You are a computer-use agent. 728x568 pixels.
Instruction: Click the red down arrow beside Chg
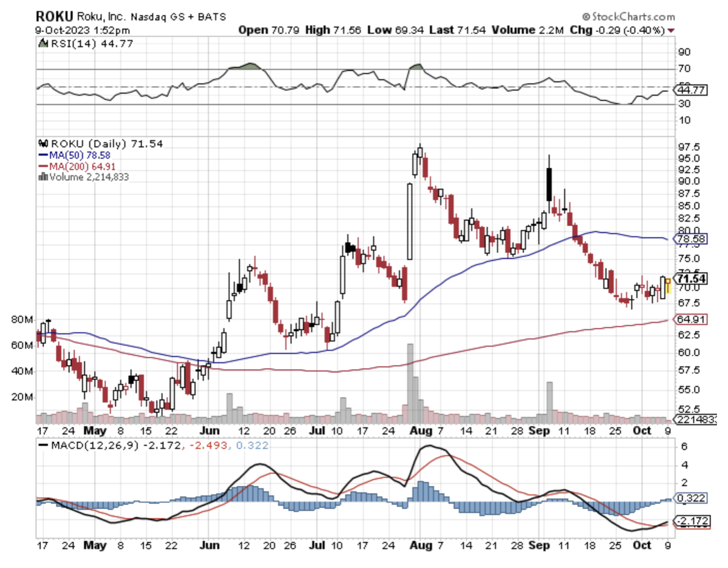pyautogui.click(x=671, y=31)
